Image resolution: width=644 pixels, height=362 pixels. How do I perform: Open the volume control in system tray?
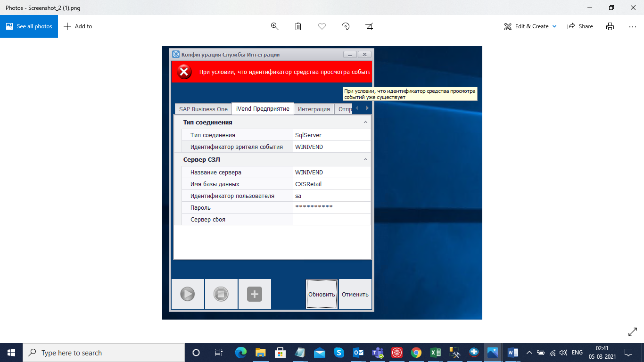click(x=563, y=353)
